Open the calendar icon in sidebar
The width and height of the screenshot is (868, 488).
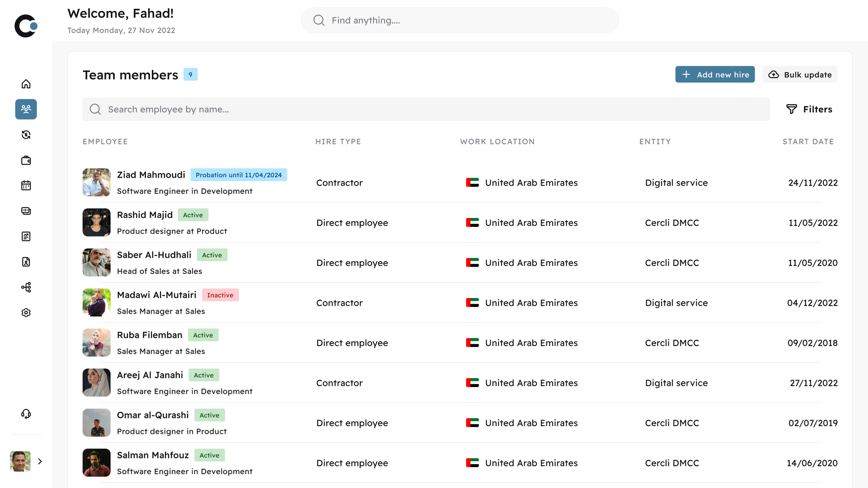point(26,186)
